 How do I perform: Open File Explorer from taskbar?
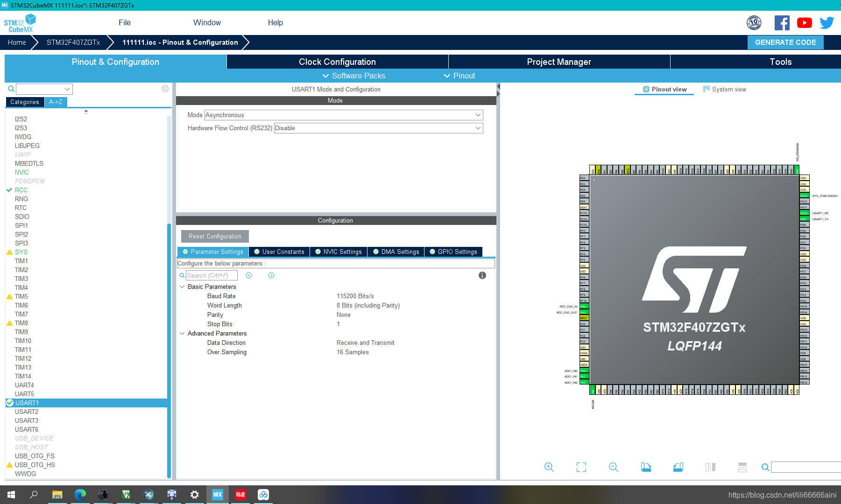click(57, 495)
